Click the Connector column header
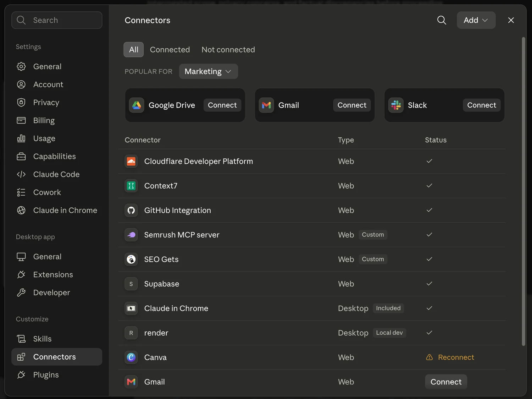Screen dimensions: 532x399 tap(143, 140)
